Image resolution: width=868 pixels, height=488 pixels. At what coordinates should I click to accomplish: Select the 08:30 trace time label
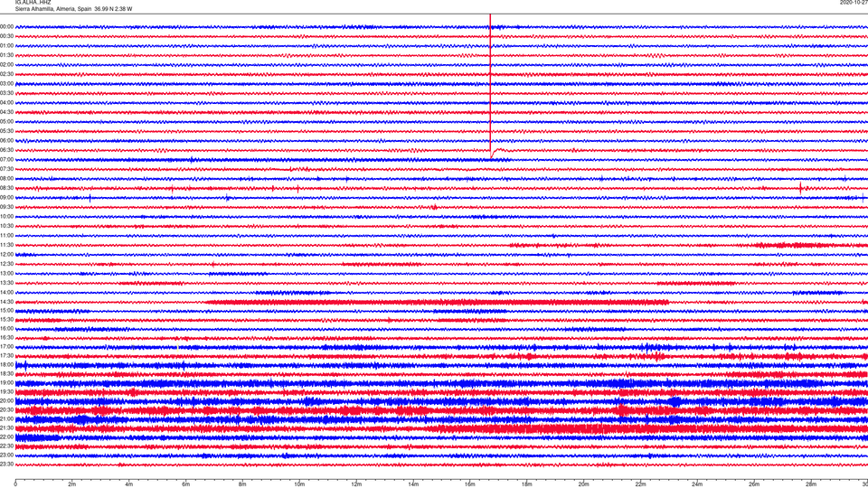pyautogui.click(x=6, y=188)
